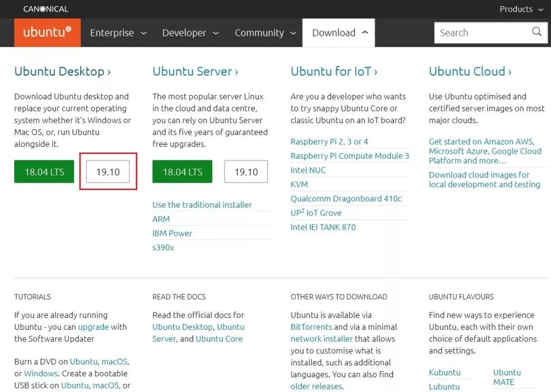Open the Ubuntu for IoT heading link

334,71
